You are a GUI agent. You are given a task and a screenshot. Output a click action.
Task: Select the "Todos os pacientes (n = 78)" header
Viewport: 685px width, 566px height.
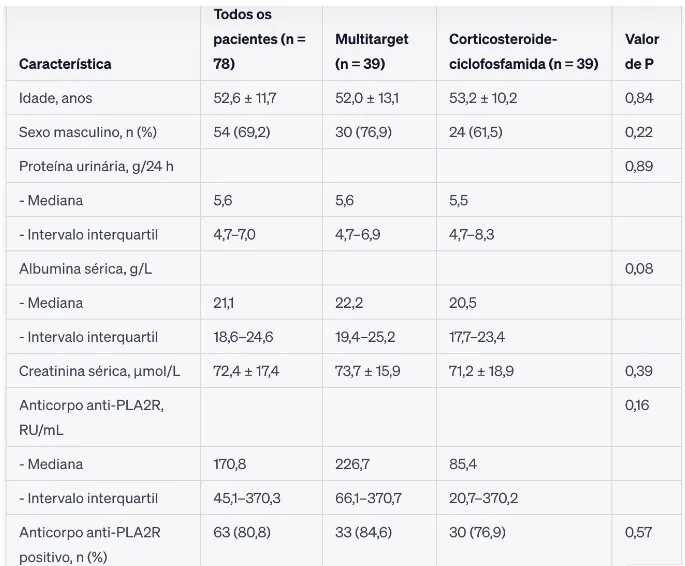coord(260,39)
